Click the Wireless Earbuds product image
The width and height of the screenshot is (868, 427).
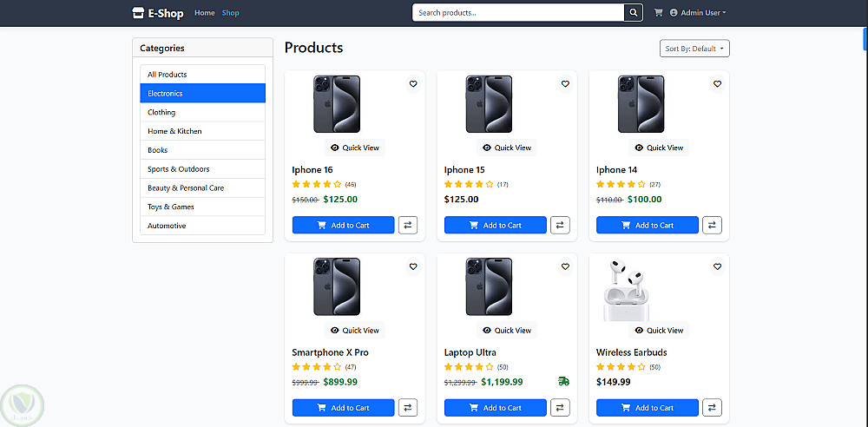coord(628,290)
